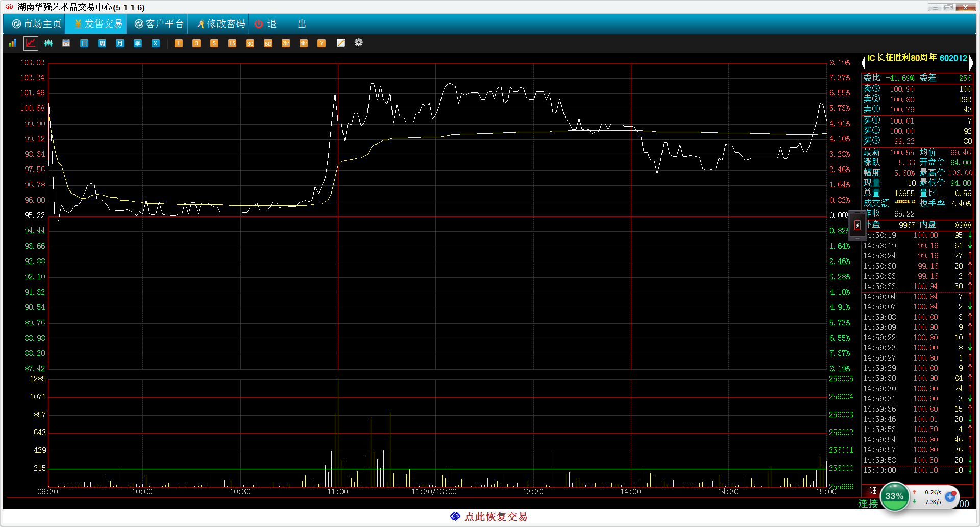Image resolution: width=980 pixels, height=527 pixels.
Task: Select the red time-share line chart icon
Action: click(31, 43)
